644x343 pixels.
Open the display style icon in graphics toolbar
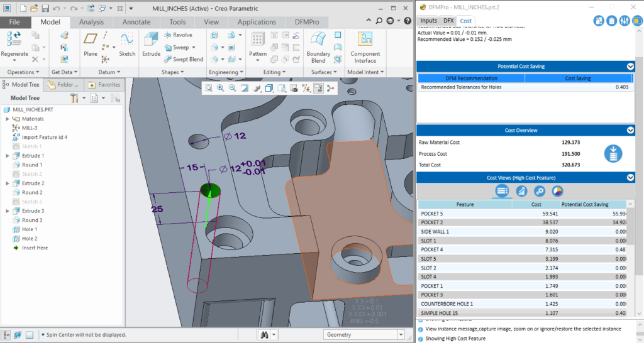(269, 88)
